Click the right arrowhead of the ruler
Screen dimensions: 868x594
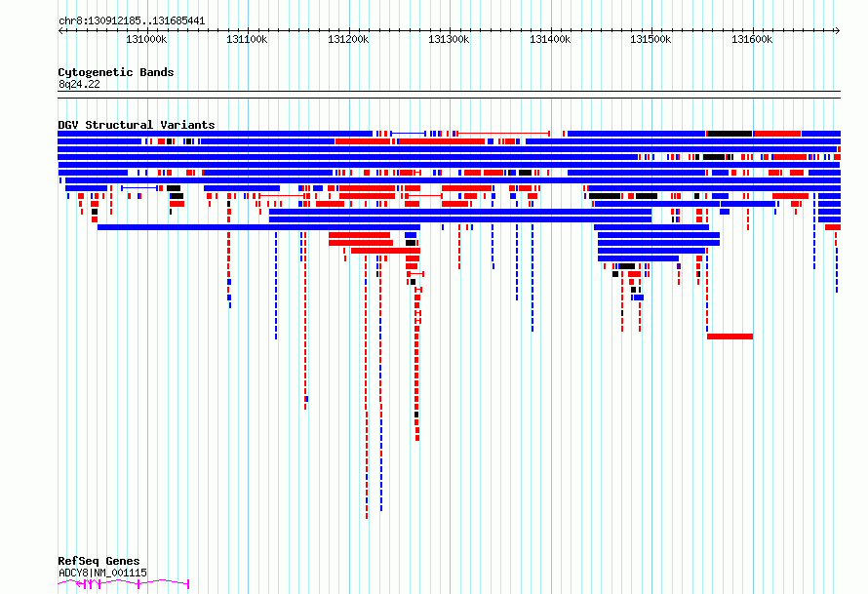pos(838,31)
